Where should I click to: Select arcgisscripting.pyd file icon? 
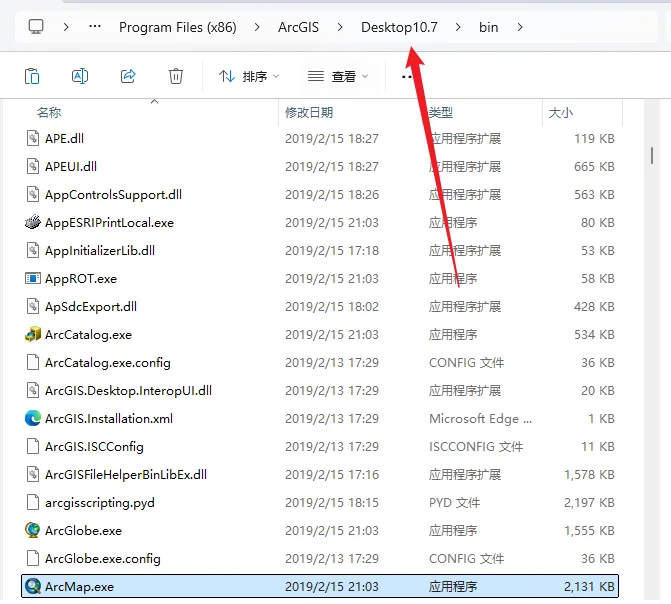coord(33,503)
